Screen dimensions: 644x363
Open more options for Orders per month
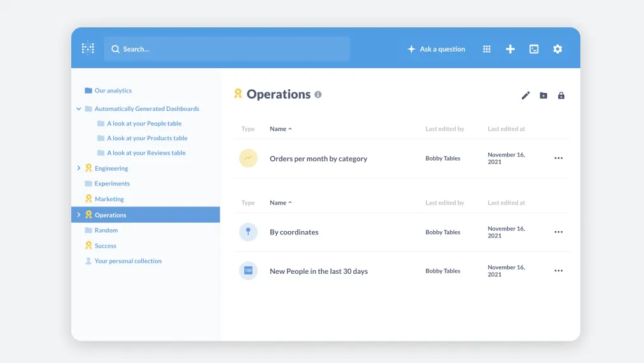(558, 158)
